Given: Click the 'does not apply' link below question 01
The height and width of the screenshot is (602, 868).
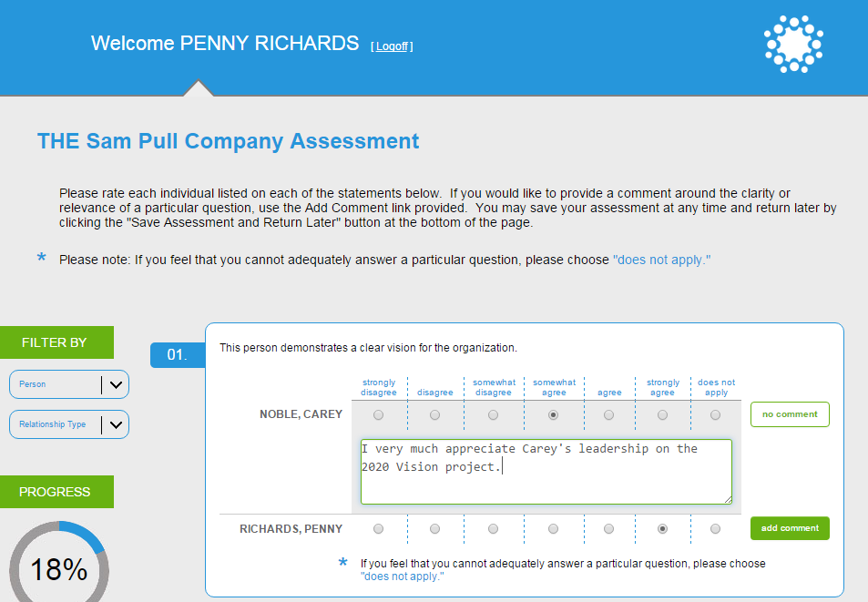Looking at the screenshot, I should coord(403,576).
